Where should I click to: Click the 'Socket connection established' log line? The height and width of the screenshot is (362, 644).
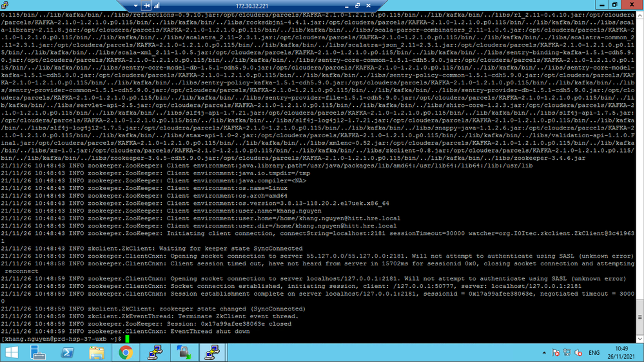[x=291, y=286]
